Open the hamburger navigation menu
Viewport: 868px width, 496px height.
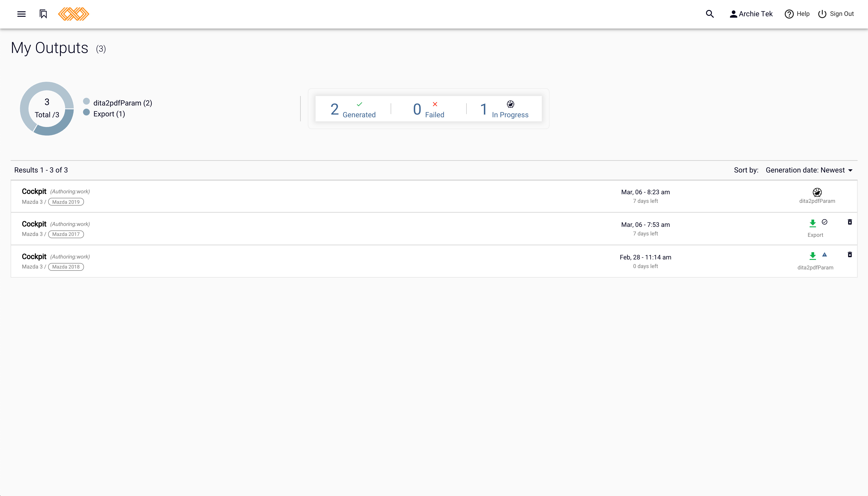[21, 14]
